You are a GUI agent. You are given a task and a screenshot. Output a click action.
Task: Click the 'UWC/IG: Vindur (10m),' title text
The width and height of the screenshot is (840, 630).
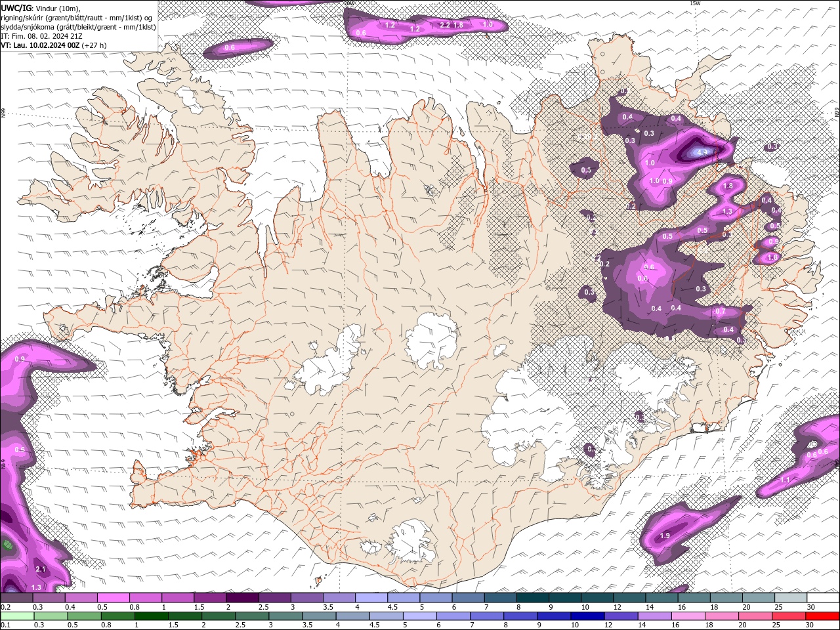point(40,8)
